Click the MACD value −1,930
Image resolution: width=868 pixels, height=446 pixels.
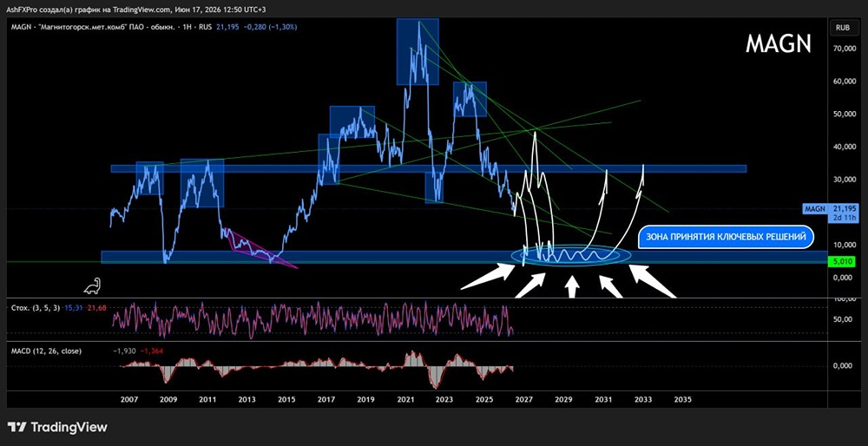pos(124,351)
